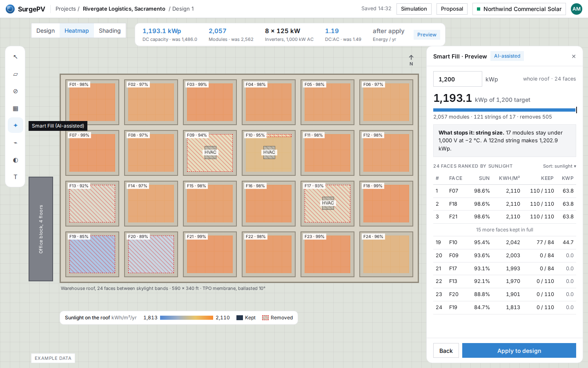Screen dimensions: 588x368
Task: Switch to the Heatmap tab
Action: pyautogui.click(x=77, y=31)
